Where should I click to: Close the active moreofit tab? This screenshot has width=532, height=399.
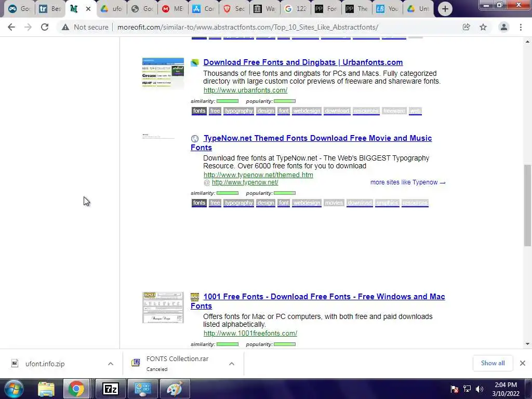pos(88,9)
